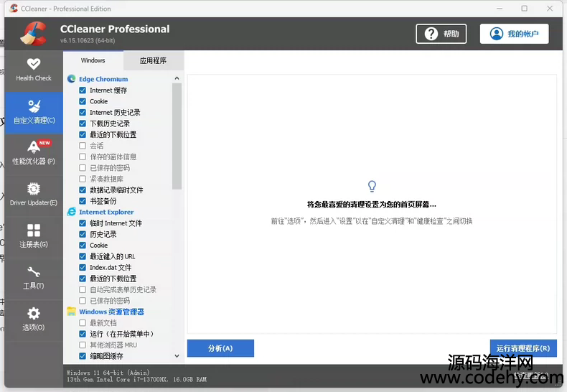Click Windows 11 system info text
This screenshot has width=567, height=392.
coord(108,373)
